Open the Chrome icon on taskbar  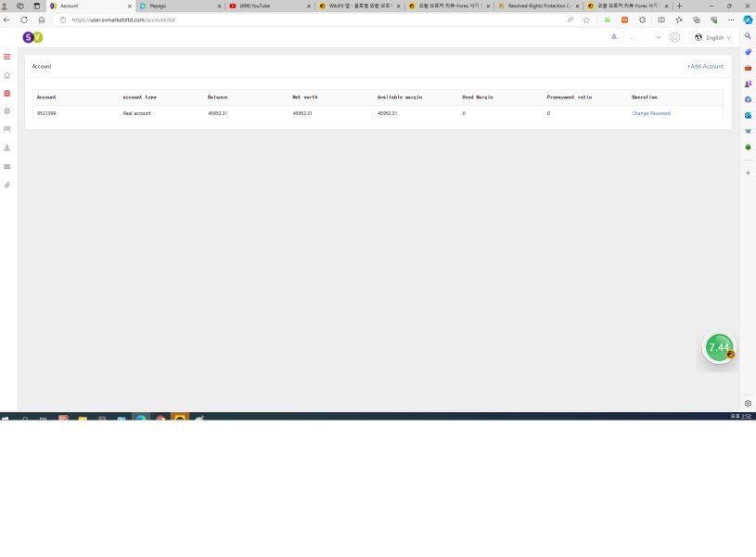(160, 418)
